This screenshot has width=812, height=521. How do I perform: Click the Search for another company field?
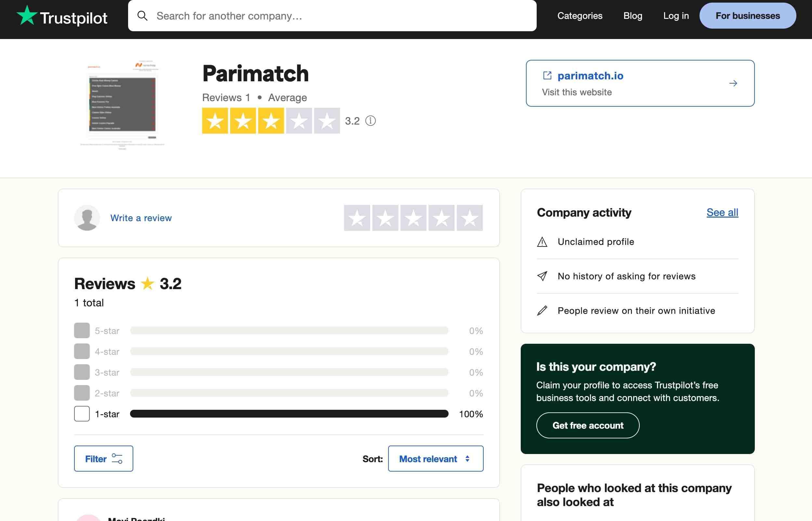click(338, 16)
